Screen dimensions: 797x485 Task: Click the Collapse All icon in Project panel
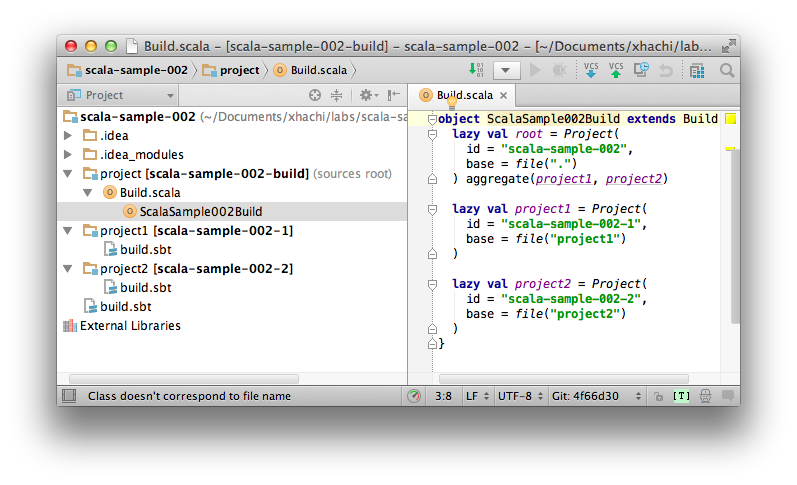click(336, 95)
